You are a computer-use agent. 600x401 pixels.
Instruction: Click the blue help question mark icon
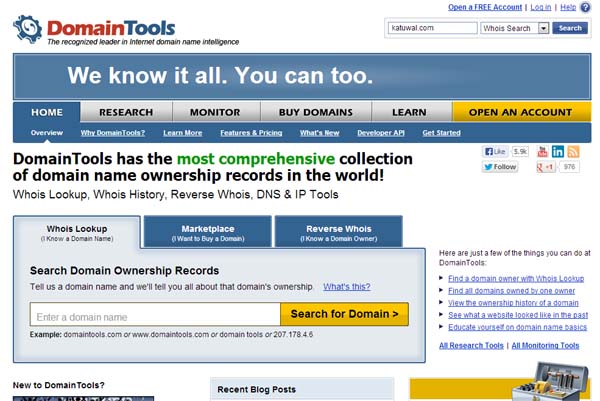tap(584, 7)
